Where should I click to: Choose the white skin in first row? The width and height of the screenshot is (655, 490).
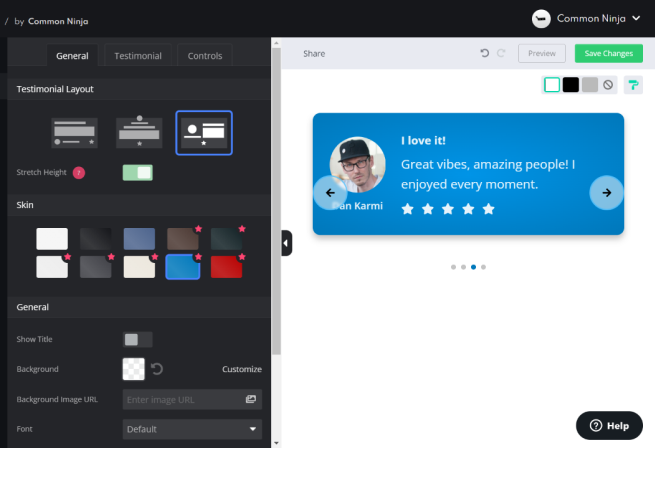pos(52,239)
